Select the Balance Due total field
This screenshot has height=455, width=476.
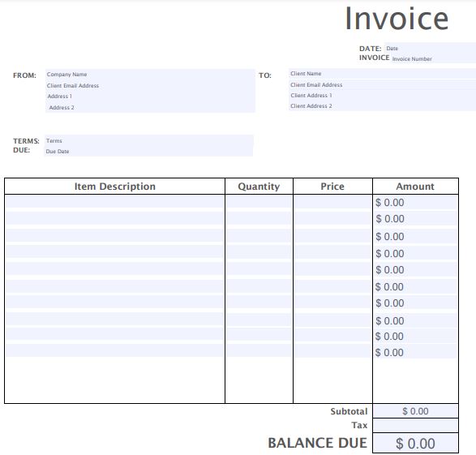pos(415,443)
